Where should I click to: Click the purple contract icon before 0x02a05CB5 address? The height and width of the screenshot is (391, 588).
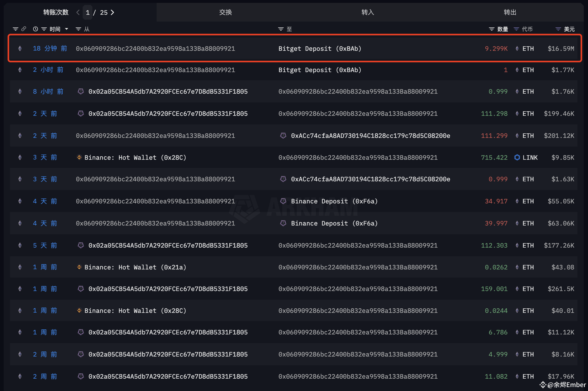point(81,91)
